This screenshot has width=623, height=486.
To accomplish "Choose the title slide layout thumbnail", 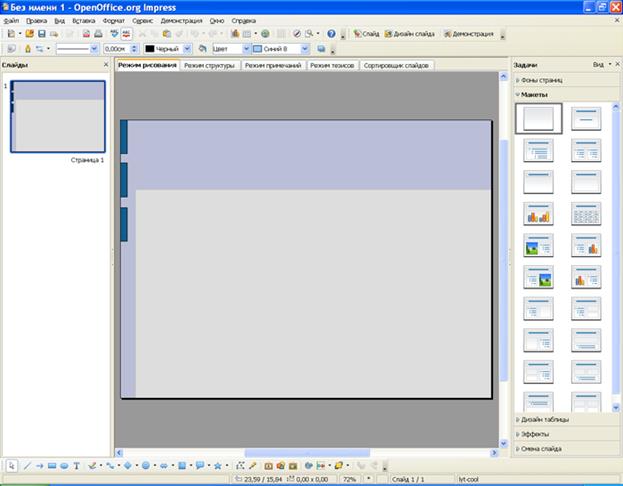I will click(586, 118).
